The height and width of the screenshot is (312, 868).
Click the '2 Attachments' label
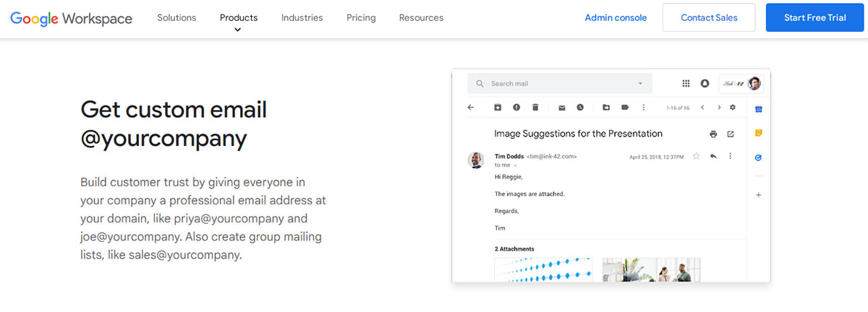(514, 249)
